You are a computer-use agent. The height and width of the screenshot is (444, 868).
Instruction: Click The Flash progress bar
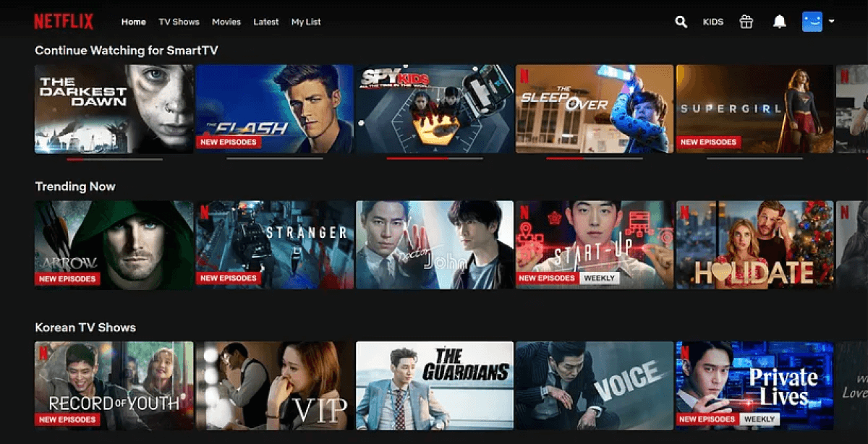275,158
